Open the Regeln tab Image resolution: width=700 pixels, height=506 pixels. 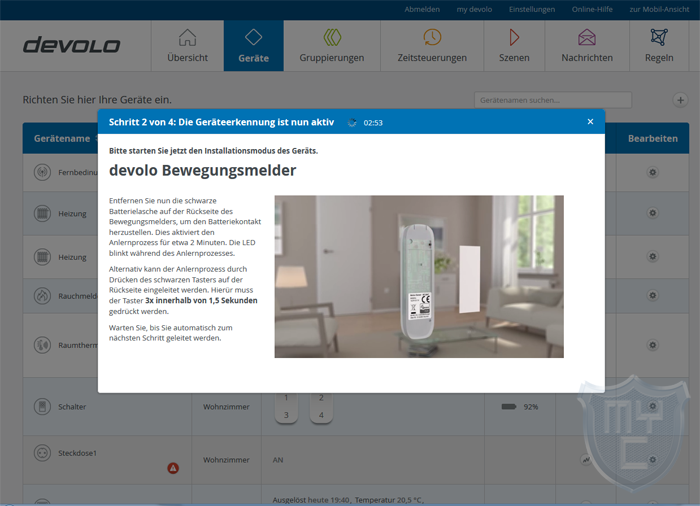[x=659, y=46]
